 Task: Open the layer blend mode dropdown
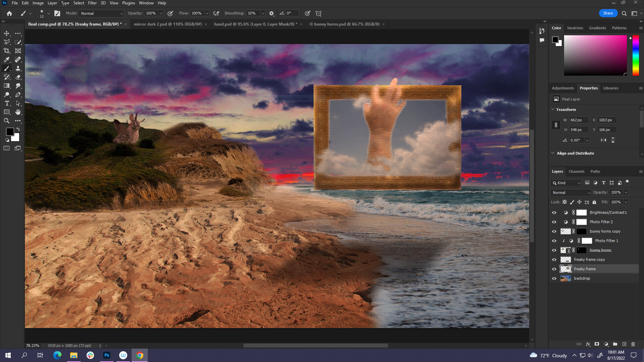tap(570, 192)
